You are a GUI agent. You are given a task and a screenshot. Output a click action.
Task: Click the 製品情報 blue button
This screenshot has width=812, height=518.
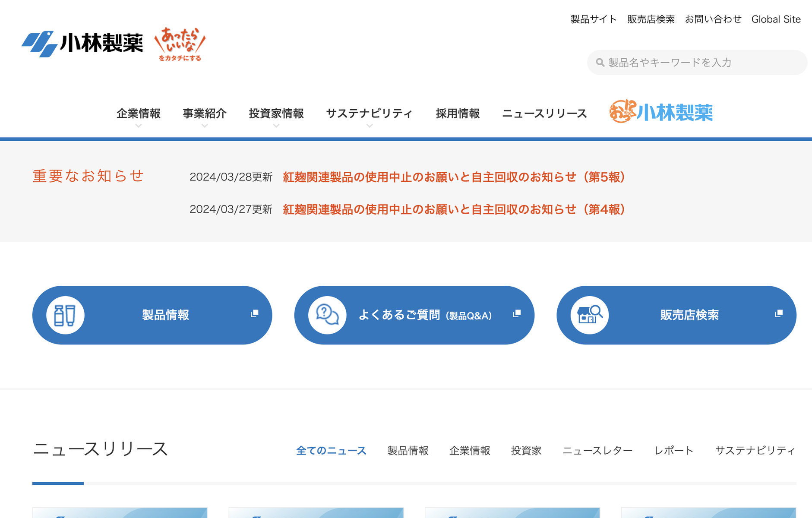[152, 315]
